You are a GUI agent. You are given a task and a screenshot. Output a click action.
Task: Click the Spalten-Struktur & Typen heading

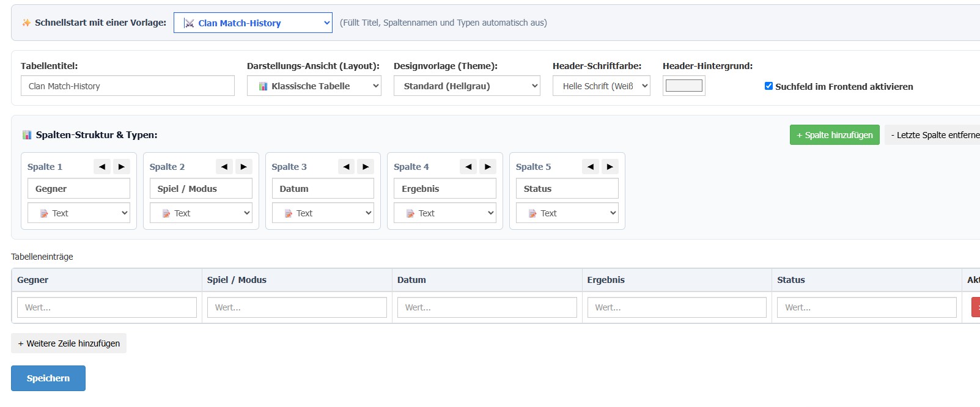(x=97, y=135)
